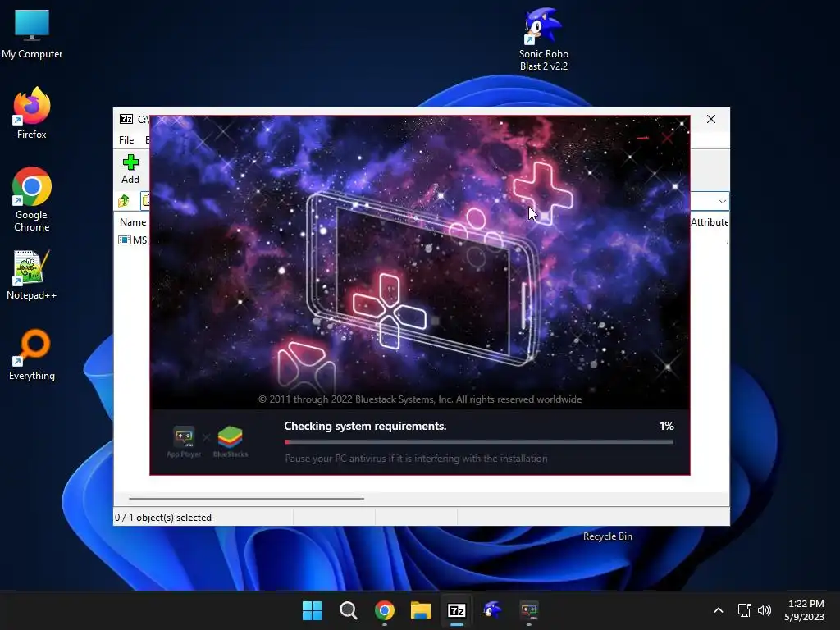Click the installer progress bar

(x=479, y=442)
